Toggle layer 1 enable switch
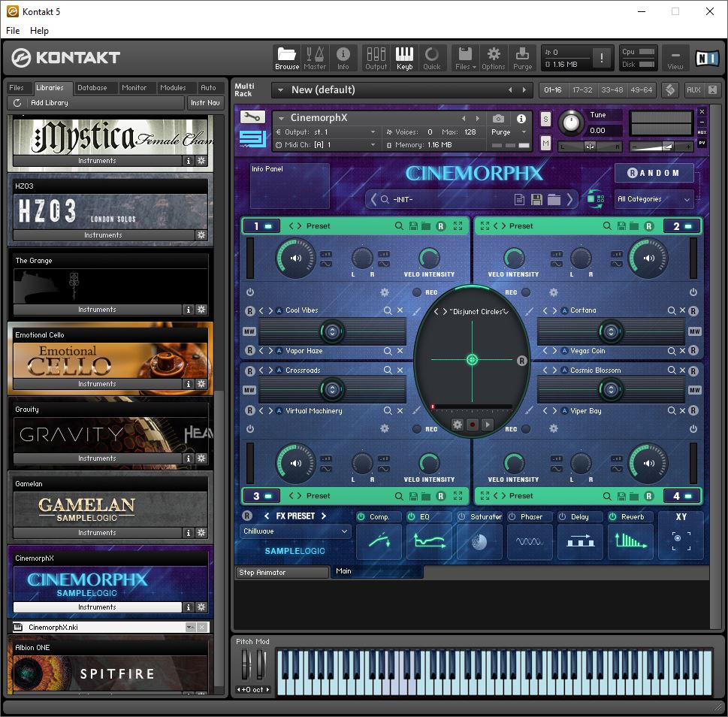 268,226
